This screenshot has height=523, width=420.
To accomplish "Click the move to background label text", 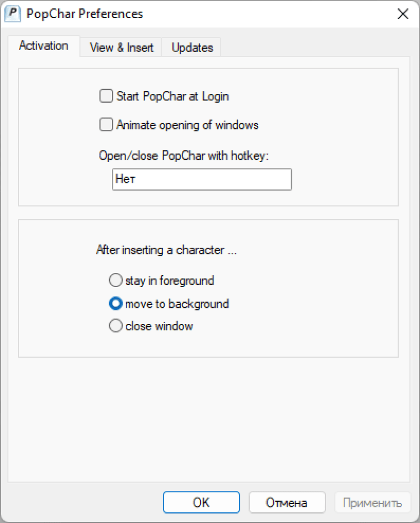I will click(177, 304).
